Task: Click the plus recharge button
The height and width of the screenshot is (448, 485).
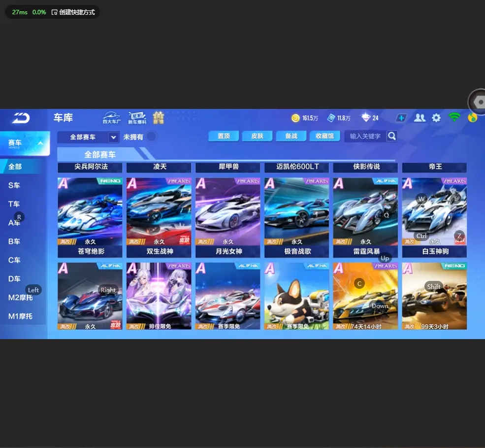Action: (401, 118)
